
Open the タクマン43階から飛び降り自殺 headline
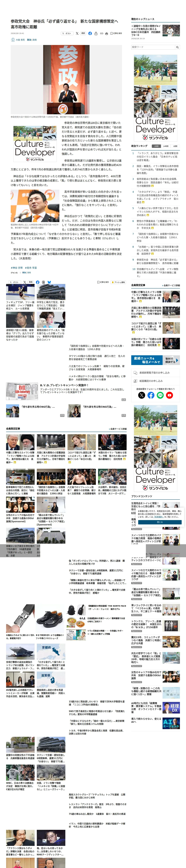97,357
